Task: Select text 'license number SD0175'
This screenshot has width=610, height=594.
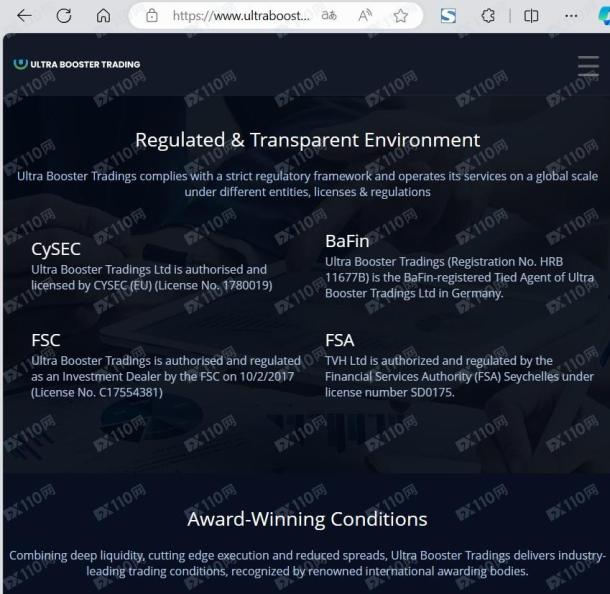Action: tap(389, 392)
